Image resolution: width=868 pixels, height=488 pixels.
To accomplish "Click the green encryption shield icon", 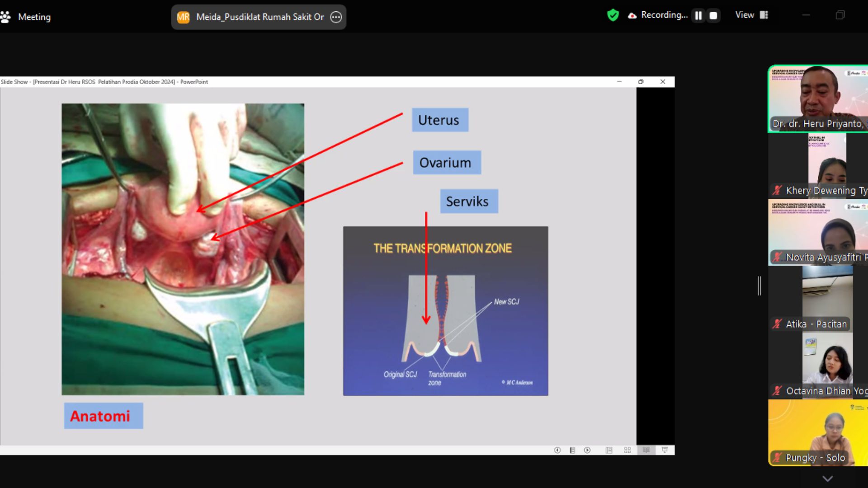I will 613,15.
